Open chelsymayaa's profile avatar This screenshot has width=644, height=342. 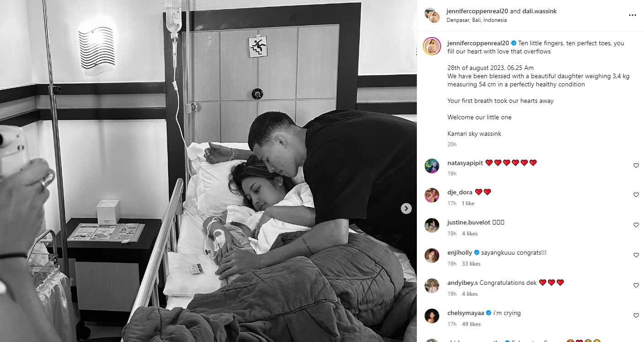(432, 315)
